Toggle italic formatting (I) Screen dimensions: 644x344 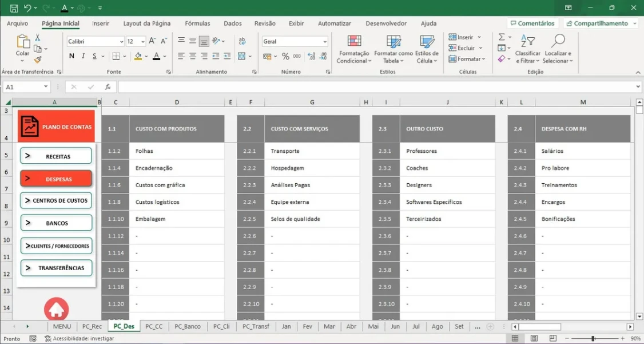tap(84, 56)
